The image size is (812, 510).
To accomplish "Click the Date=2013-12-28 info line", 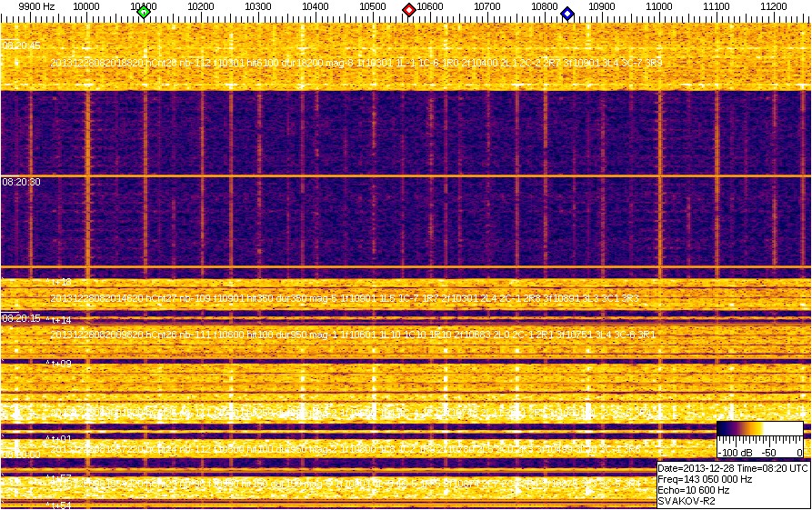I will click(732, 467).
